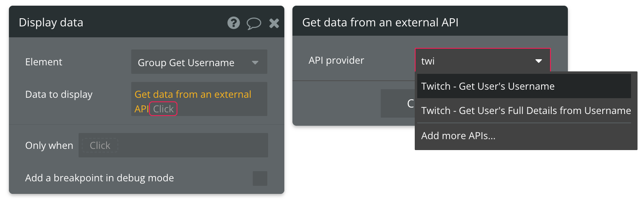Select 'Add more APIs...' option
The image size is (644, 202).
tap(458, 136)
